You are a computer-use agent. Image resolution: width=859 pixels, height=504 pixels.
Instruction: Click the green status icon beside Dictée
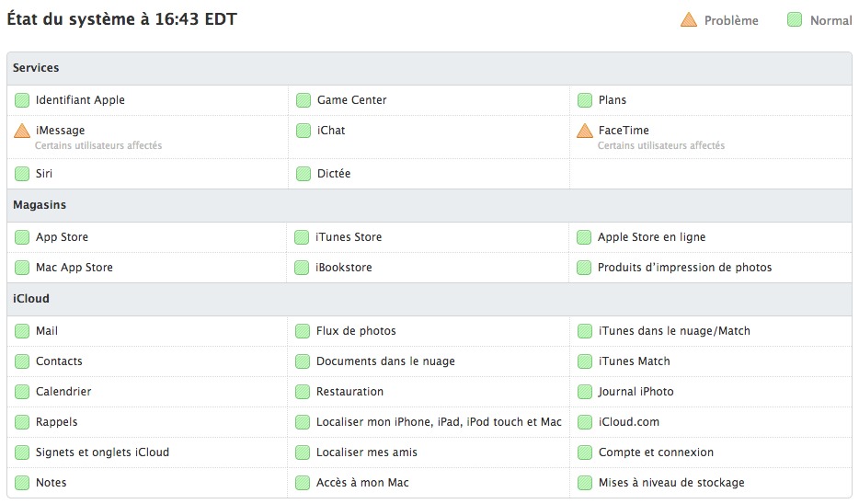coord(303,174)
